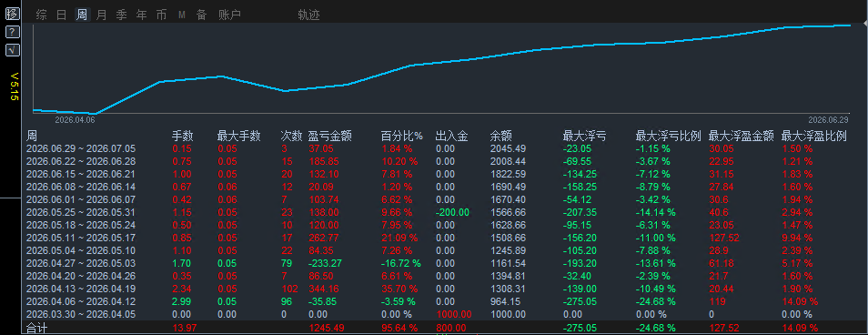
Task: Switch to the 月 monthly tab
Action: pos(101,15)
